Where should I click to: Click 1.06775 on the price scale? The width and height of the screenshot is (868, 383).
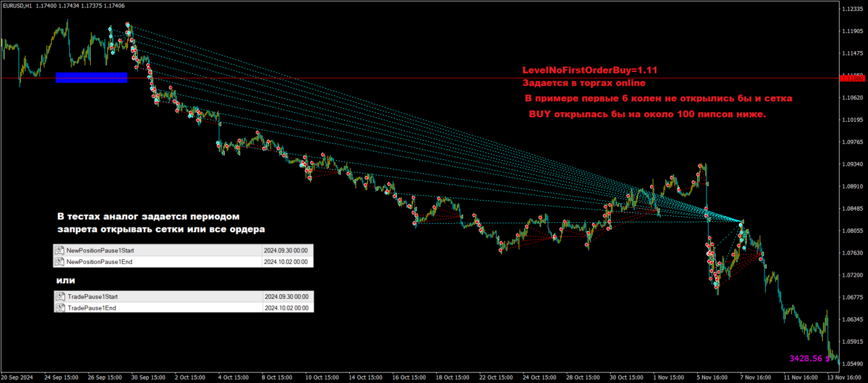coord(853,298)
